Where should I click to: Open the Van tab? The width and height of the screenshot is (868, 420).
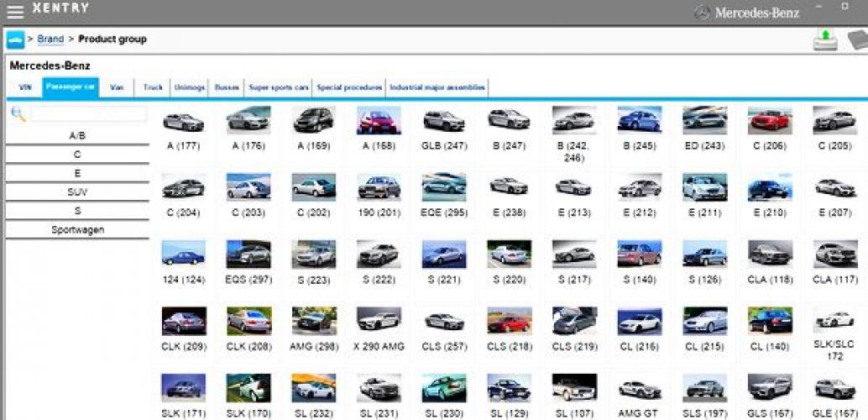[x=117, y=87]
